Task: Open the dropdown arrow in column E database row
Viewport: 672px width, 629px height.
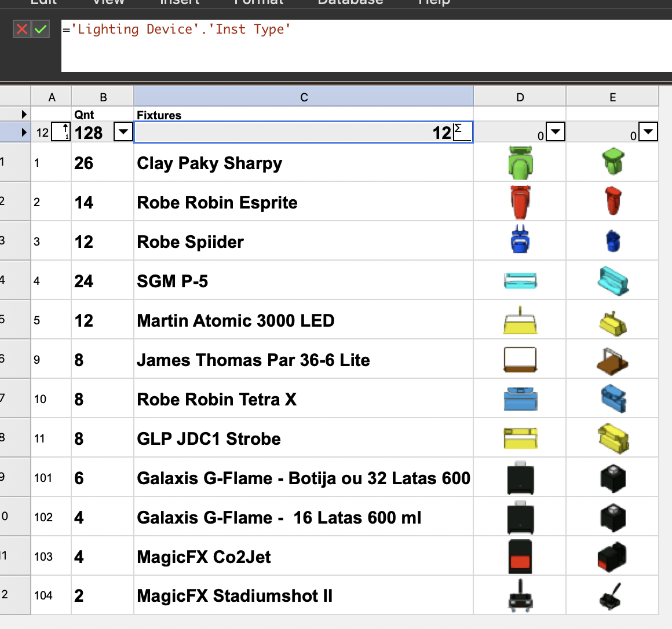Action: click(648, 132)
